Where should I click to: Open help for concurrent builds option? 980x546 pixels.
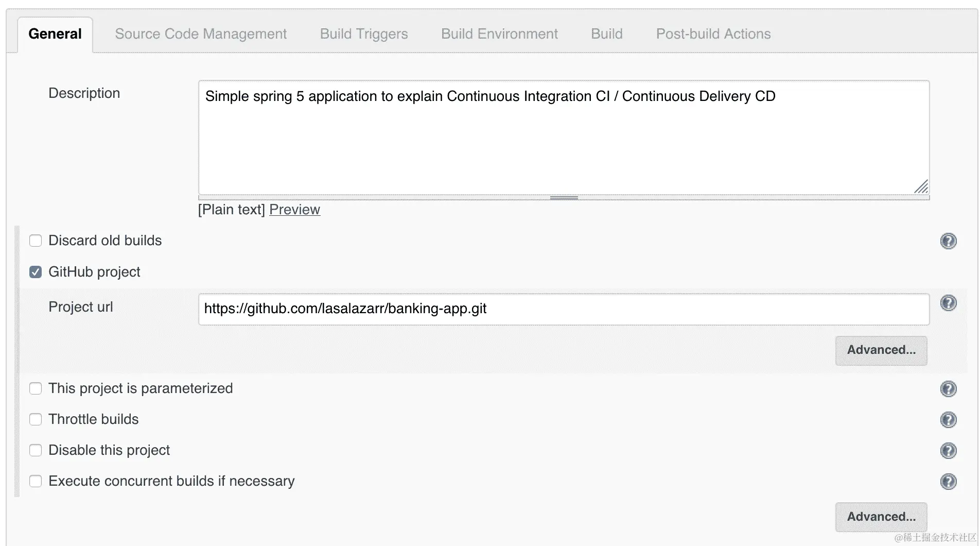tap(948, 482)
